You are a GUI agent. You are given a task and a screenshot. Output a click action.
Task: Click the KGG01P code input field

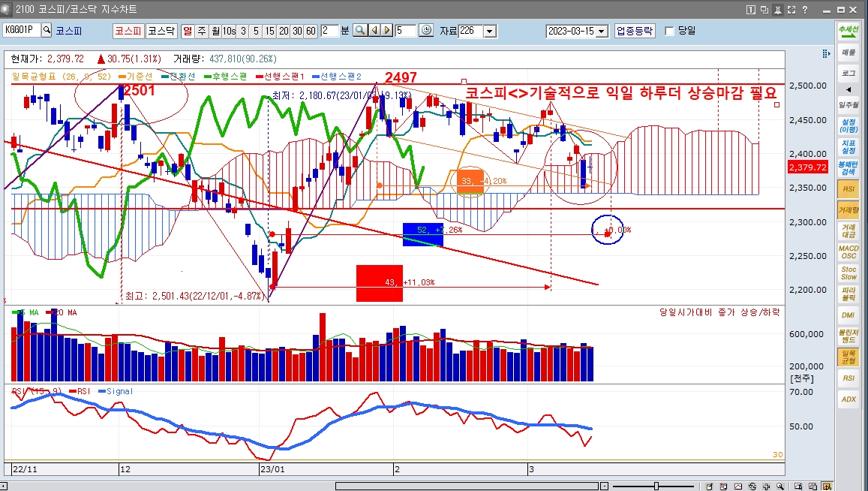point(22,31)
